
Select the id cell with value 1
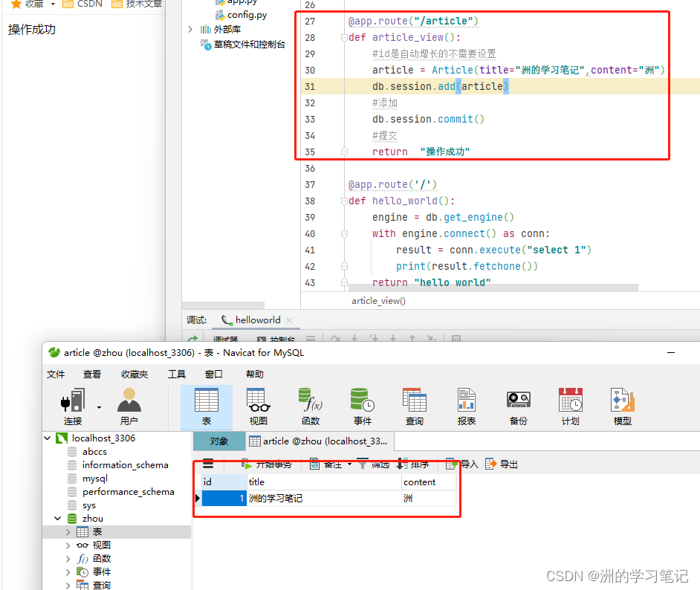point(224,498)
